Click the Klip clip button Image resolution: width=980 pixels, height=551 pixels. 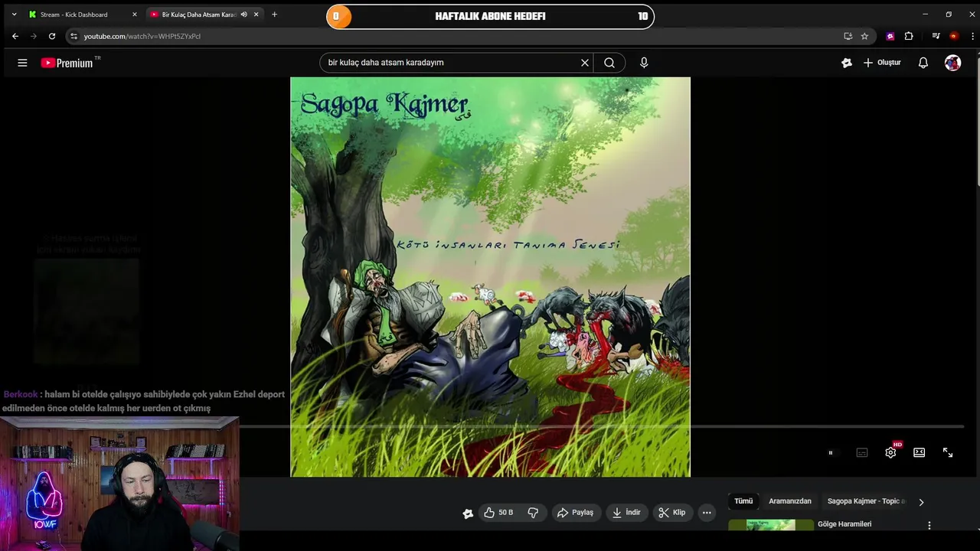[672, 513]
